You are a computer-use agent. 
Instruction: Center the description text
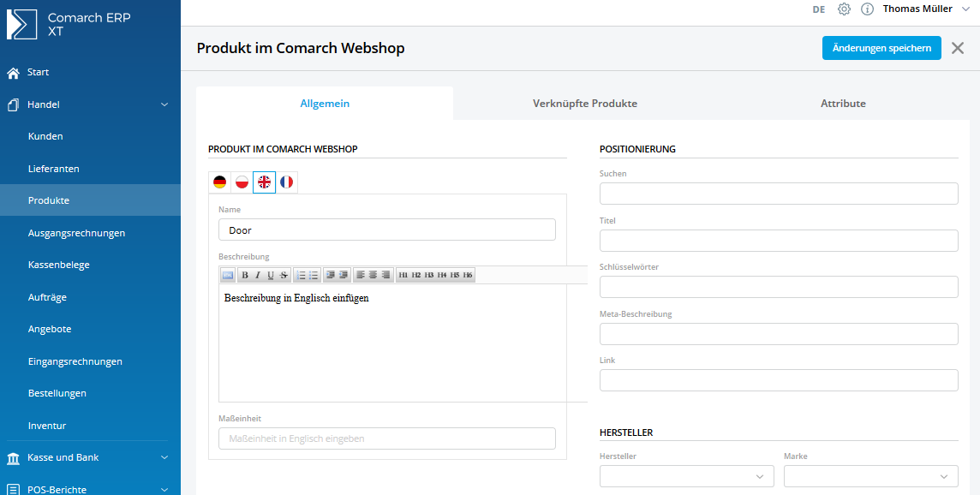(373, 275)
